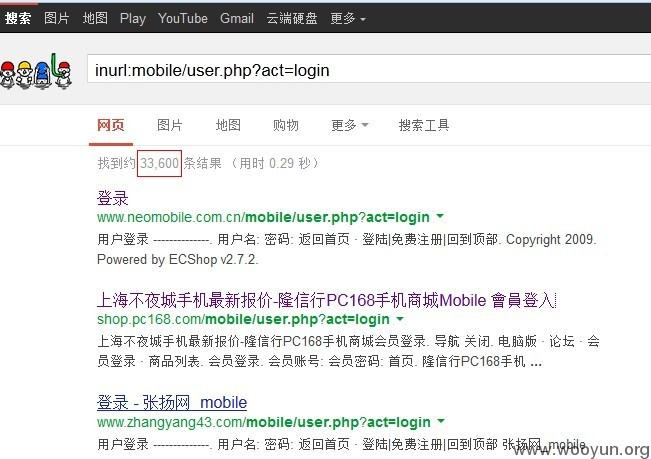Click the www.zhangyang43.com result URL
651x459 pixels.
click(x=264, y=422)
